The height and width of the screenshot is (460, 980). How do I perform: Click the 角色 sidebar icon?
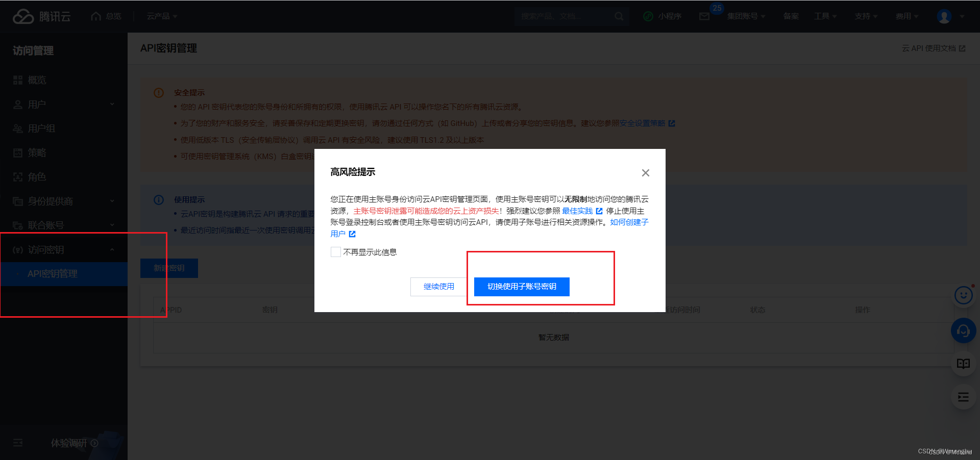pos(18,177)
